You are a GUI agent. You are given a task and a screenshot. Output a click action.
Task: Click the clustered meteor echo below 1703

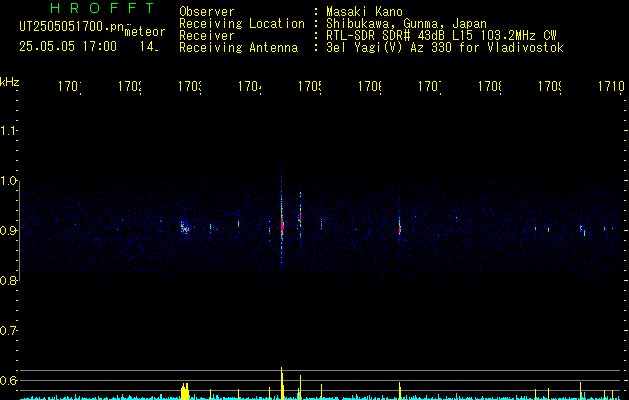pos(184,227)
